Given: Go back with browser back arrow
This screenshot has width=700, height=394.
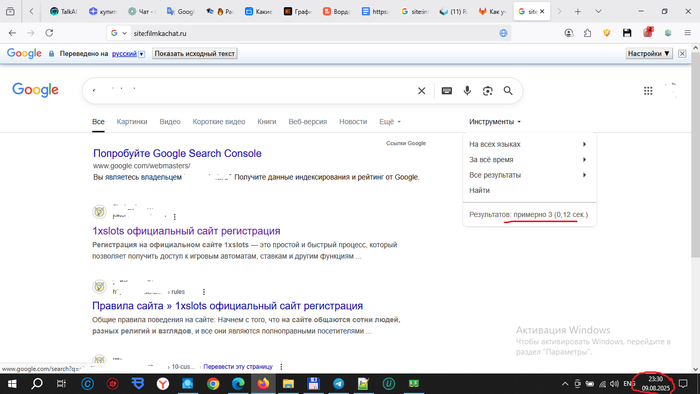Looking at the screenshot, I should [12, 33].
